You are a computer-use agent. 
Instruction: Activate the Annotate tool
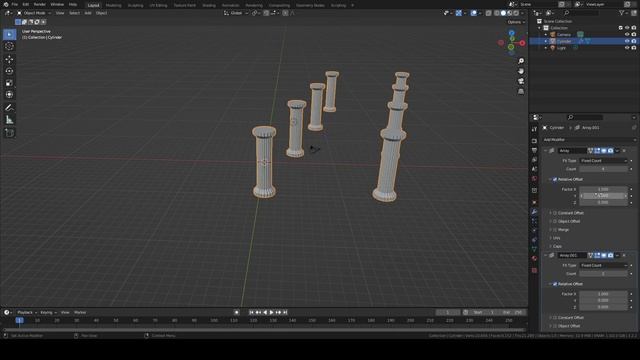[x=9, y=108]
